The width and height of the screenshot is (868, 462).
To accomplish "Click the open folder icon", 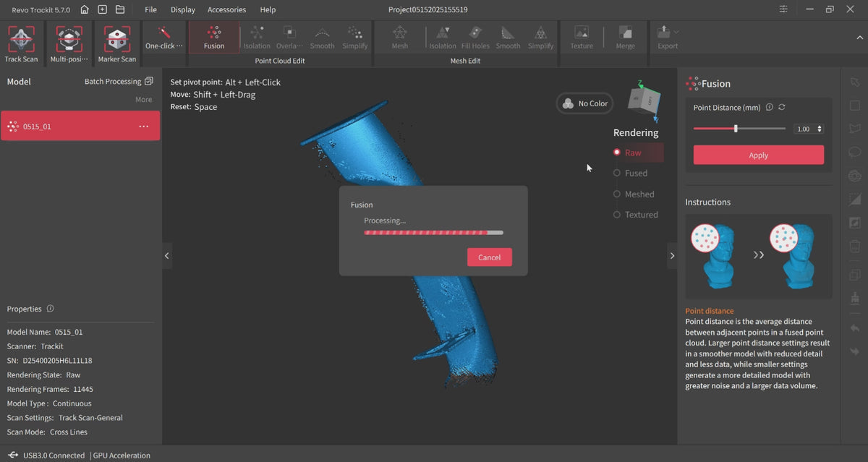I will [x=120, y=9].
